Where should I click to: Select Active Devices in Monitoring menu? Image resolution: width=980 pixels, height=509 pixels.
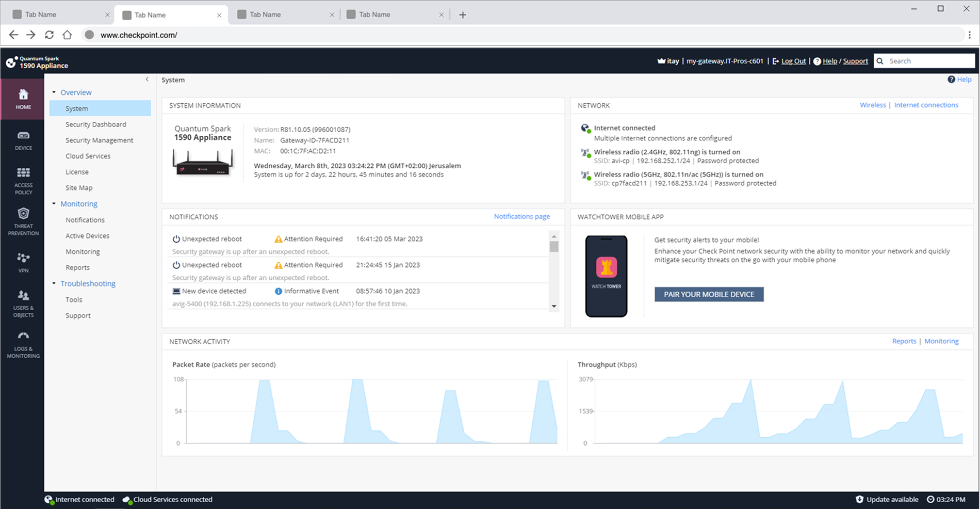[87, 236]
